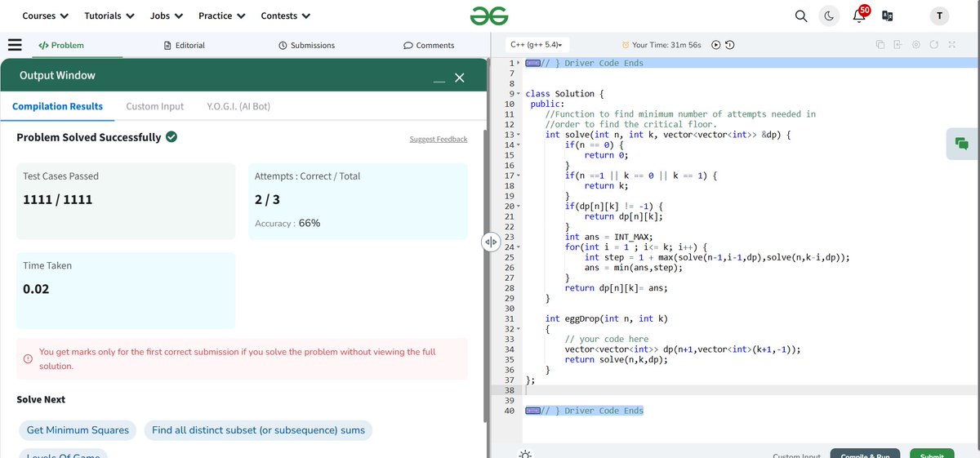Open the user profile avatar T

pyautogui.click(x=939, y=16)
